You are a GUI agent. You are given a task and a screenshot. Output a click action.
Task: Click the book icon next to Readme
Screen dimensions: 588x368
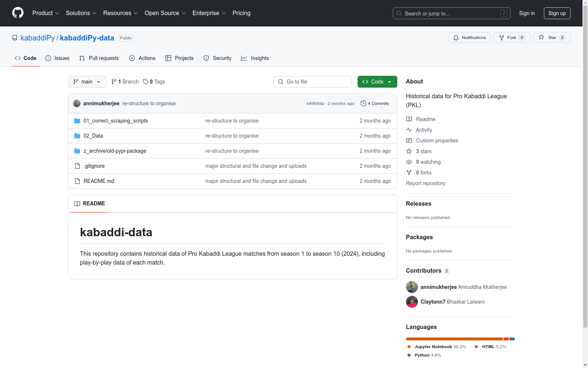(x=409, y=119)
